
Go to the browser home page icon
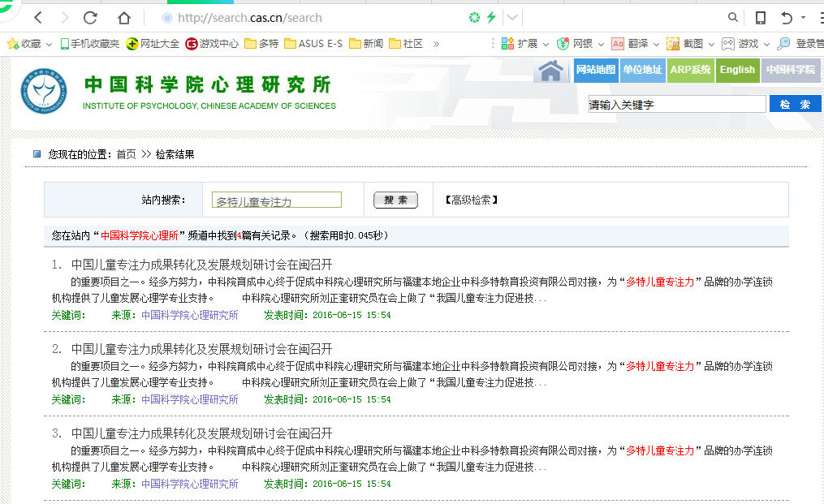pos(123,17)
